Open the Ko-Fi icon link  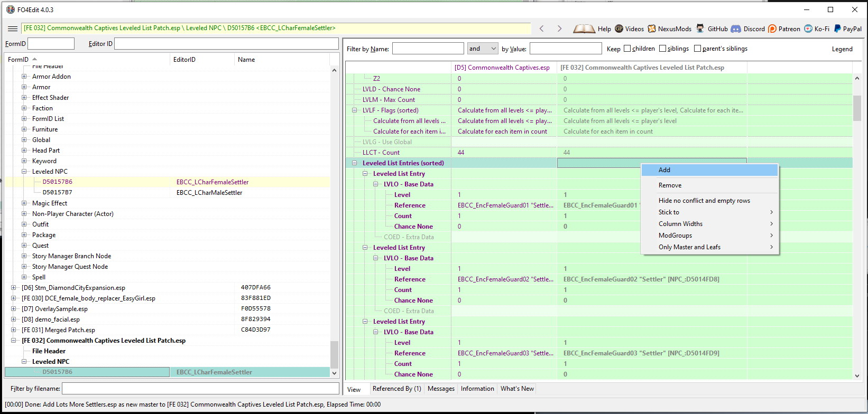click(x=808, y=29)
